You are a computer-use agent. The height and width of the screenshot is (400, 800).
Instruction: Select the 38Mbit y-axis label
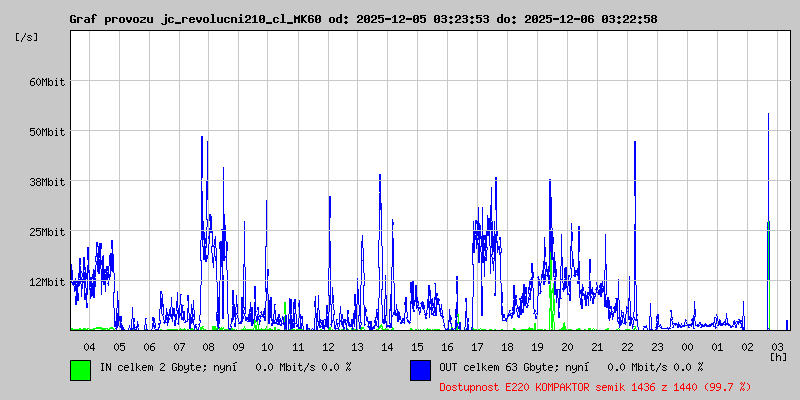(47, 182)
